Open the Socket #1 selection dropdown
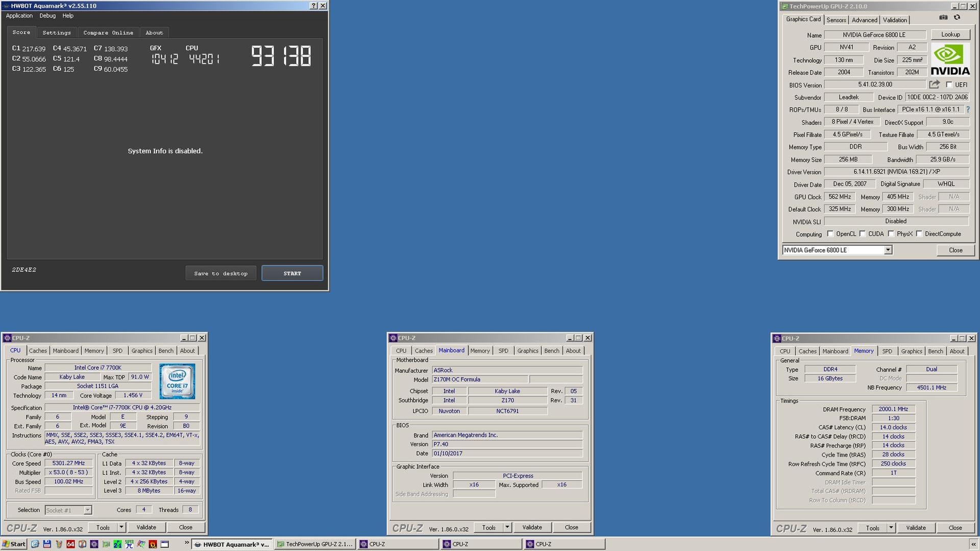Screen dimensions: 980x551 coord(87,510)
